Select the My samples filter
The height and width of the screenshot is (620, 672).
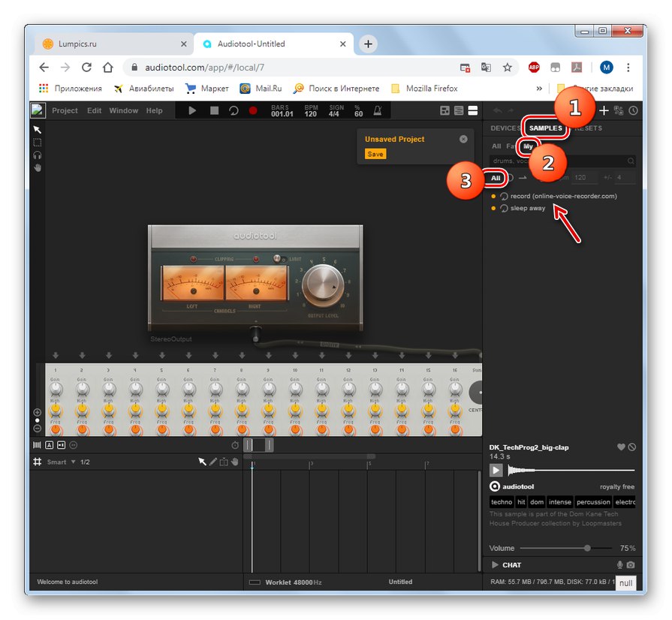(528, 146)
